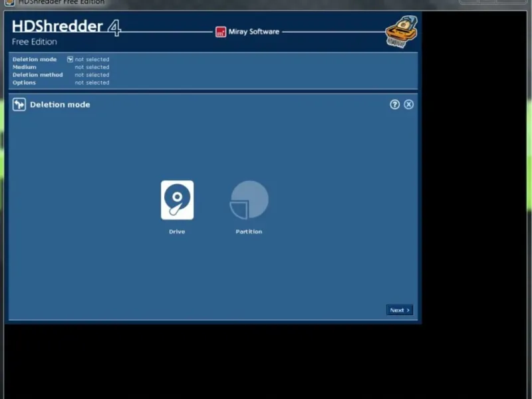
Task: Click the 'Options' status row label
Action: coord(24,82)
